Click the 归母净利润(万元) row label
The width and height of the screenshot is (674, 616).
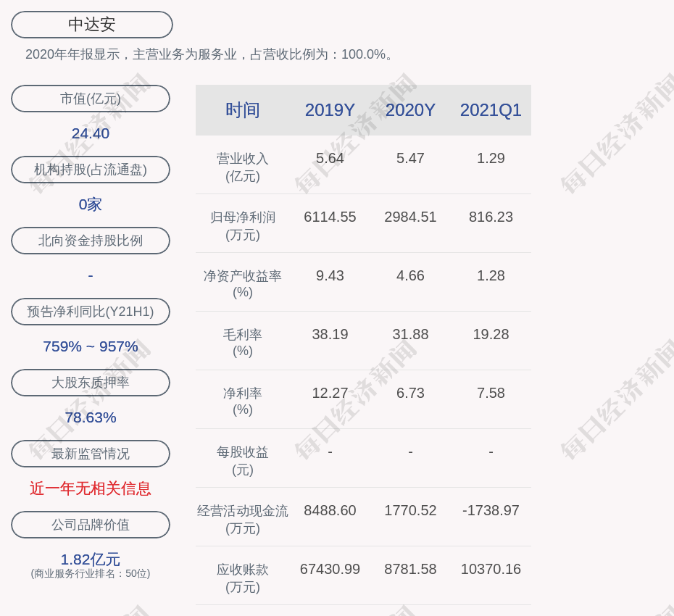pos(243,226)
